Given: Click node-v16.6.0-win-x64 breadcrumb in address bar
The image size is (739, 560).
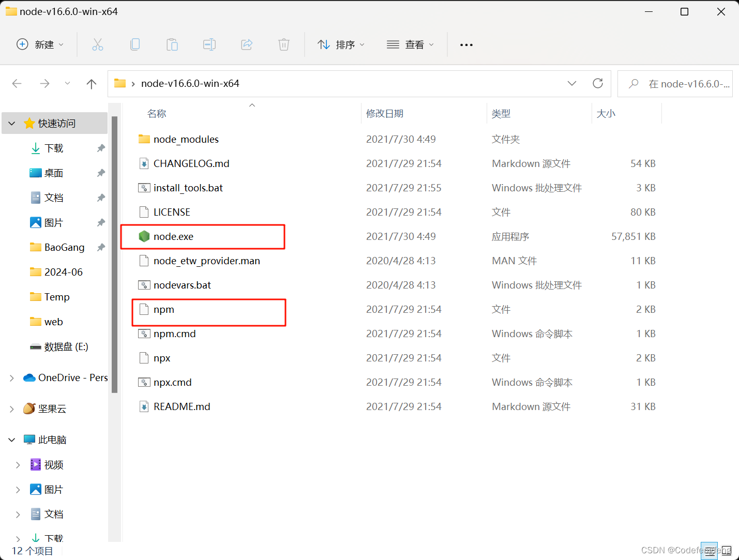Looking at the screenshot, I should click(190, 83).
